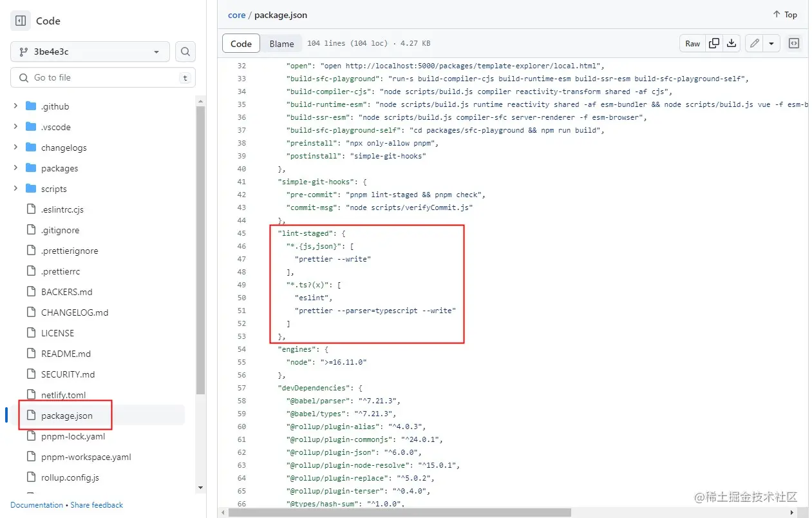Switch to the Code tab

click(241, 43)
